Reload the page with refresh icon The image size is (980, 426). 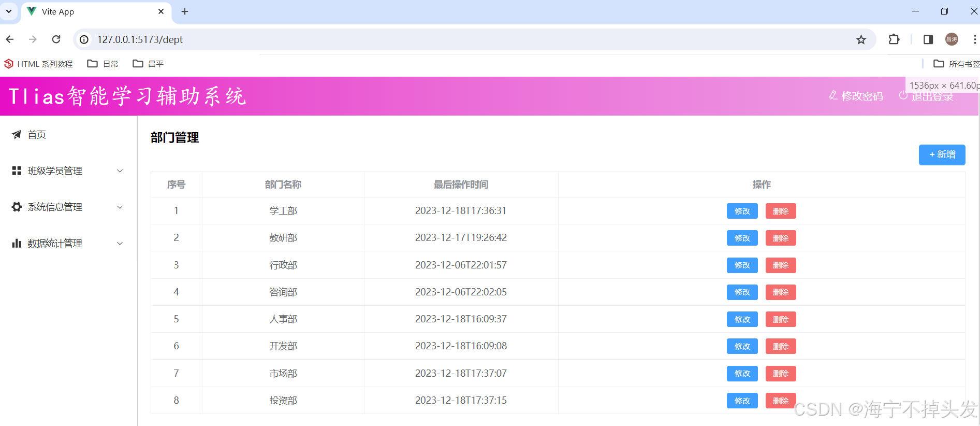(x=56, y=39)
